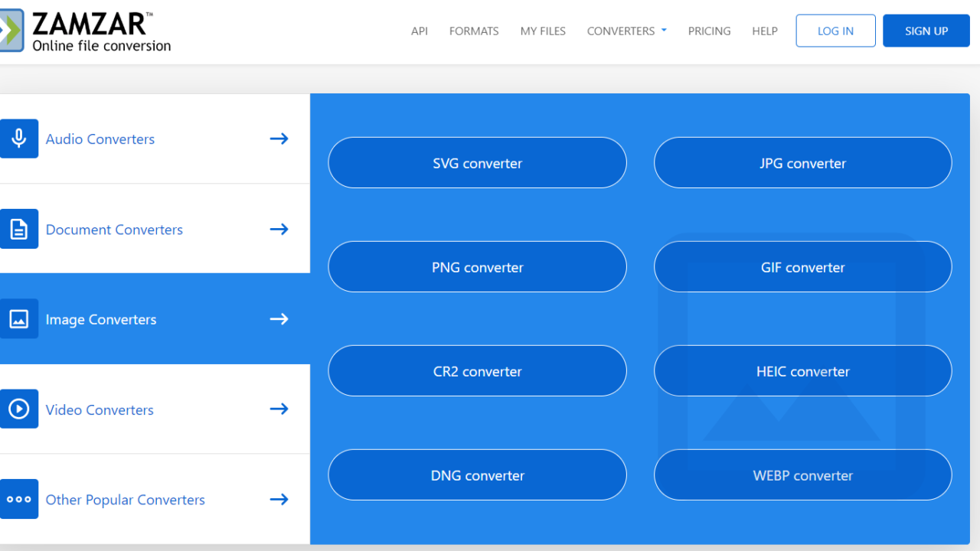Viewport: 980px width, 551px height.
Task: Click the document icon for Document Converters
Action: coord(19,229)
